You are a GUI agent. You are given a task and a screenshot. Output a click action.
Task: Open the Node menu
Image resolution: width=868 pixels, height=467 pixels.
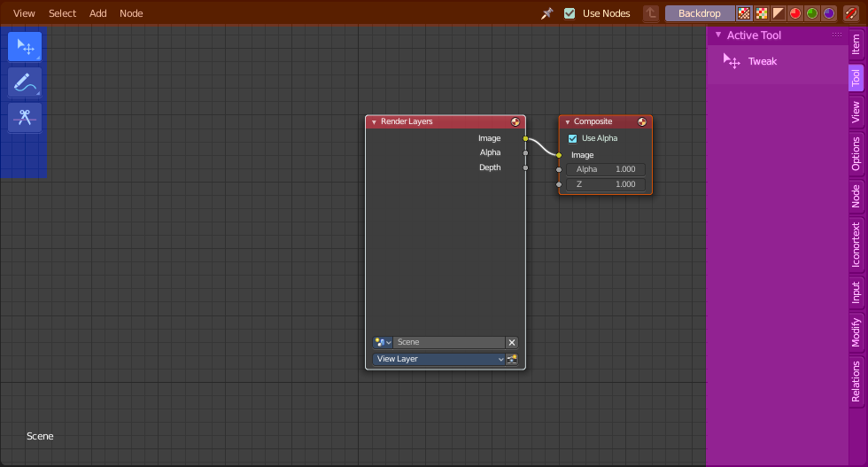point(131,13)
